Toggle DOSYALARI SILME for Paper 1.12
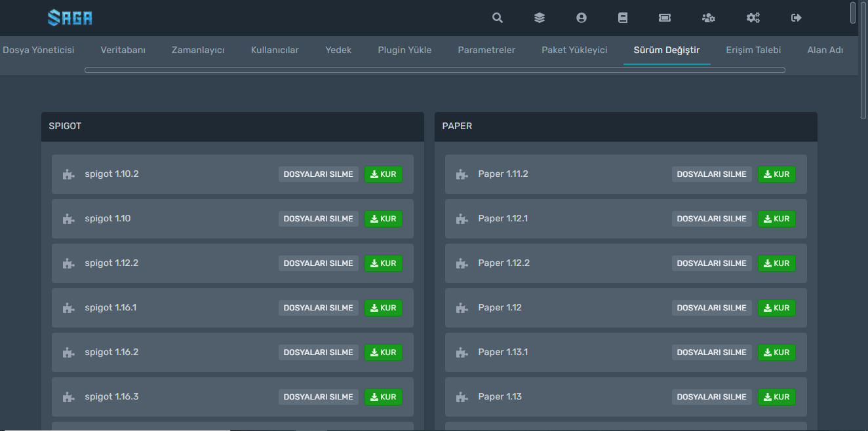Viewport: 868px width, 431px height. point(712,308)
